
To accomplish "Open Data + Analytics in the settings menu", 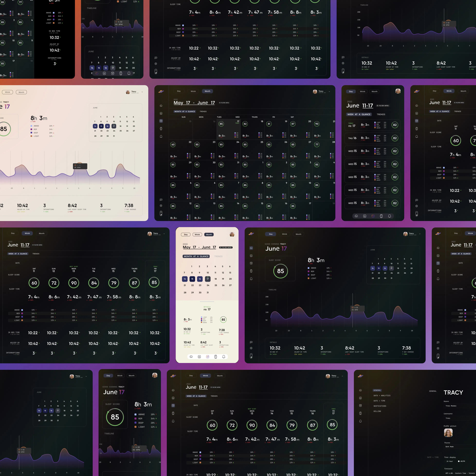I will [x=382, y=395].
